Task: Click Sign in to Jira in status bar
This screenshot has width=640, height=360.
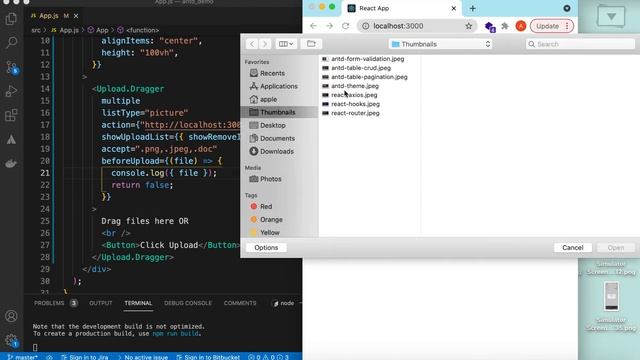Action: pos(85,357)
